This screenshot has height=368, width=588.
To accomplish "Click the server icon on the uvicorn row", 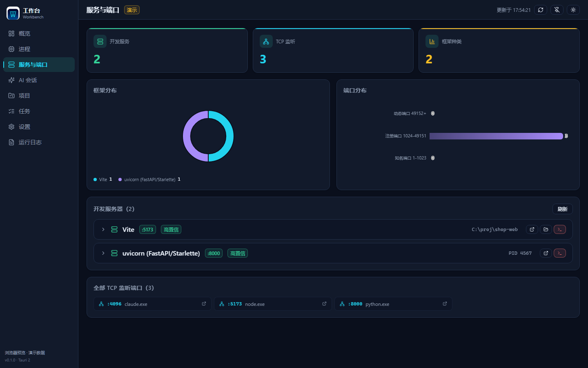I will click(x=114, y=253).
